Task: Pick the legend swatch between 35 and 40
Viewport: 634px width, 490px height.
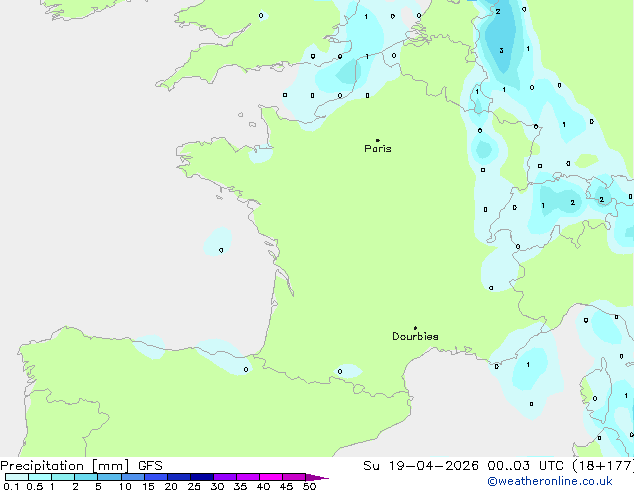Action: pyautogui.click(x=247, y=477)
